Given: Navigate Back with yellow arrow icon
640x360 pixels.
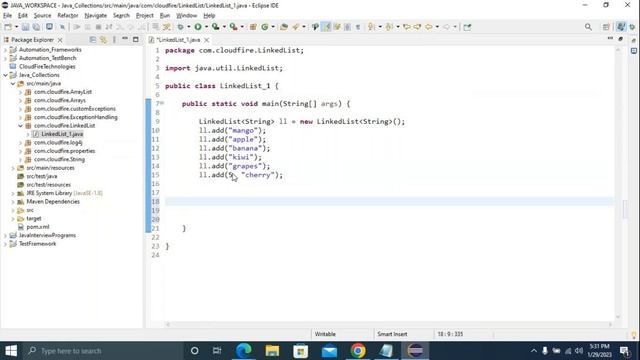Looking at the screenshot, I should click(x=429, y=27).
